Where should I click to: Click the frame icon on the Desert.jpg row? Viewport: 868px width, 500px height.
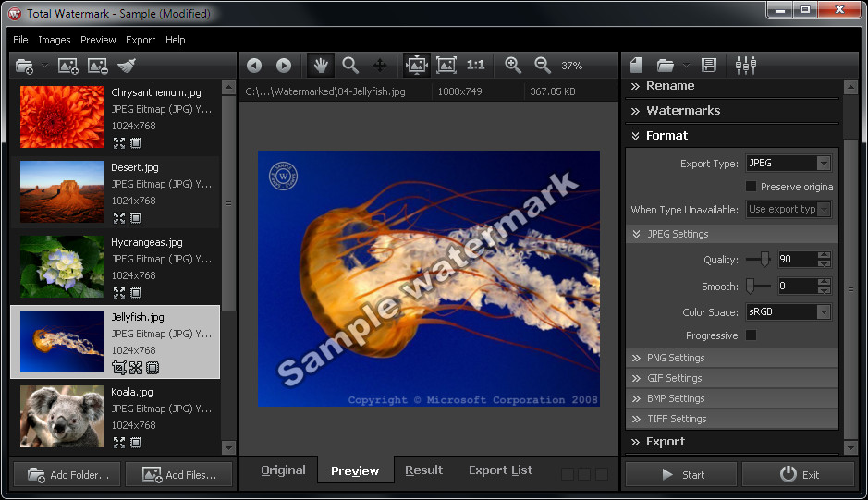pos(136,217)
